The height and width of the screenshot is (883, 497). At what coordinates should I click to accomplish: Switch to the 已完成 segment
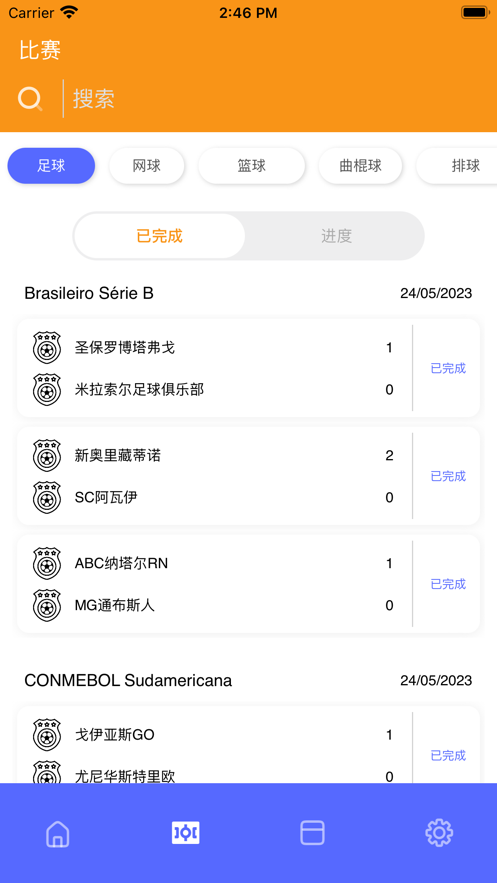160,236
